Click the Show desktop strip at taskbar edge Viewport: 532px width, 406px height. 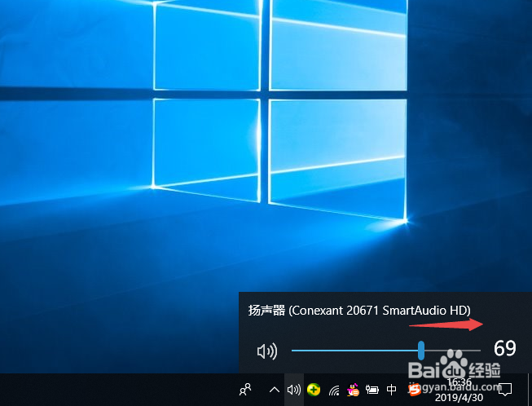530,390
